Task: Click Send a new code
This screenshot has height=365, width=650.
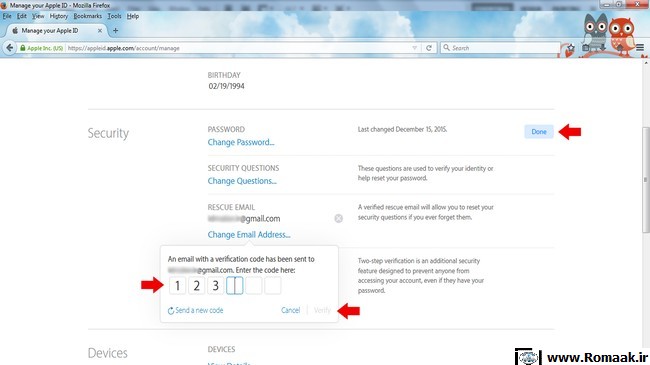Action: click(199, 310)
